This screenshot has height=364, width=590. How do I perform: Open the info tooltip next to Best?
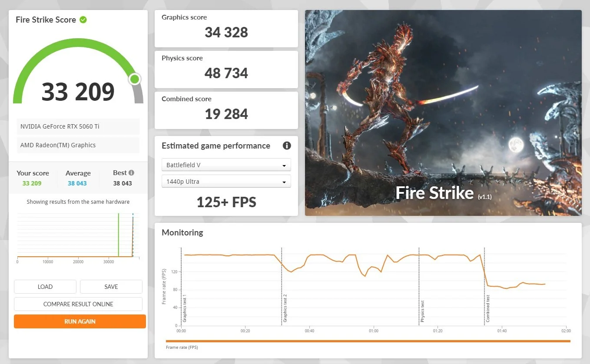click(132, 172)
